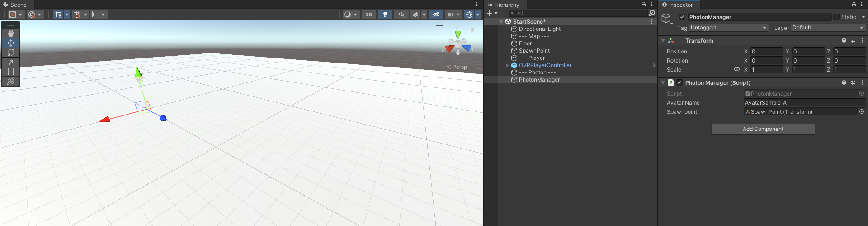Open the Static flags dropdown arrow
This screenshot has width=868, height=226.
pyautogui.click(x=863, y=17)
